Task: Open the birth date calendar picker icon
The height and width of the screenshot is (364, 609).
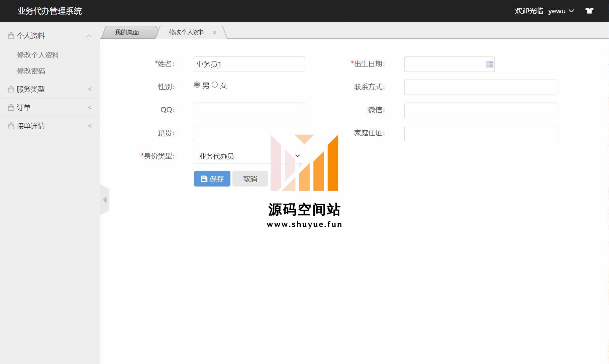Action: [490, 64]
